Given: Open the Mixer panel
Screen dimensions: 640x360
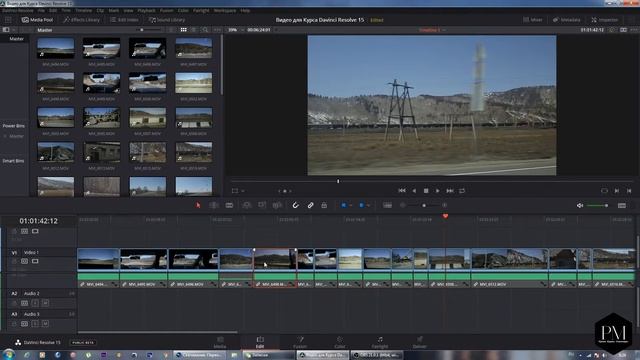Looking at the screenshot, I should click(x=533, y=20).
